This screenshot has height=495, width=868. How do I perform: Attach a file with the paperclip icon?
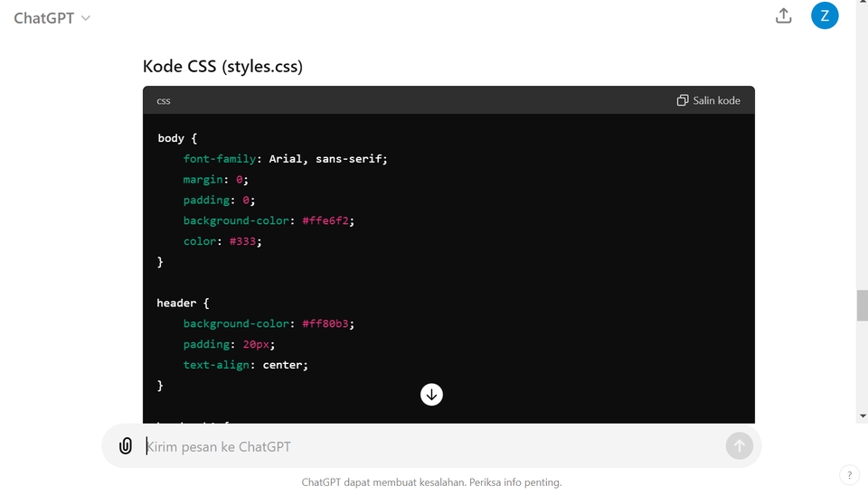click(x=126, y=446)
